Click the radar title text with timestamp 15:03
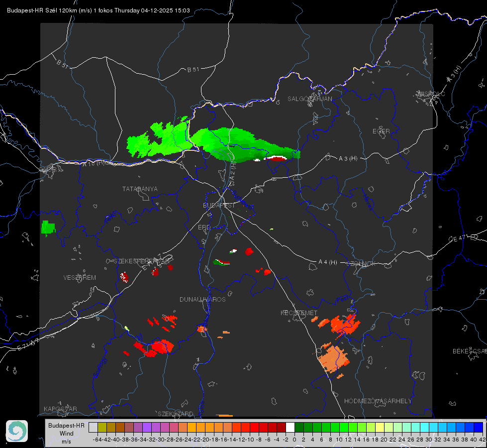Viewport: 487px width, 448px height. (98, 10)
